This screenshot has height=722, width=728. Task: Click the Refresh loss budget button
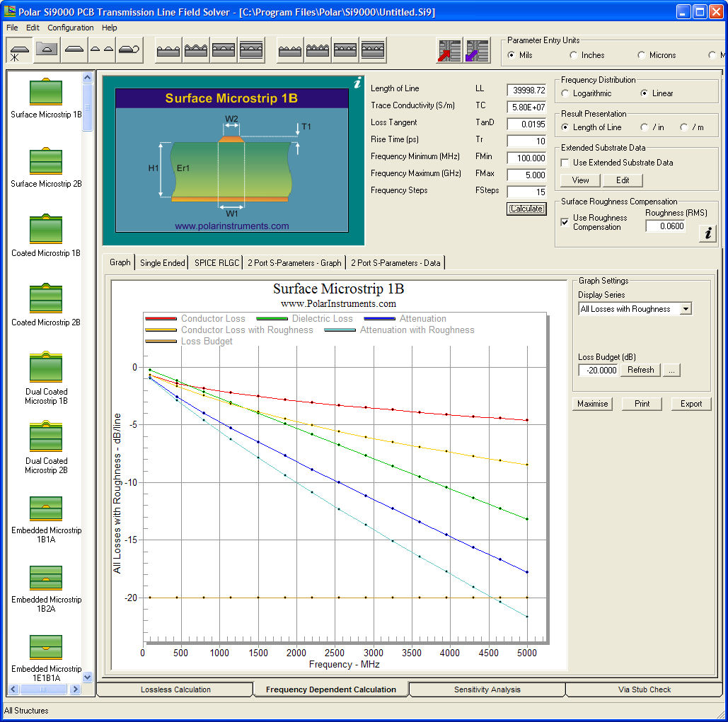click(641, 370)
